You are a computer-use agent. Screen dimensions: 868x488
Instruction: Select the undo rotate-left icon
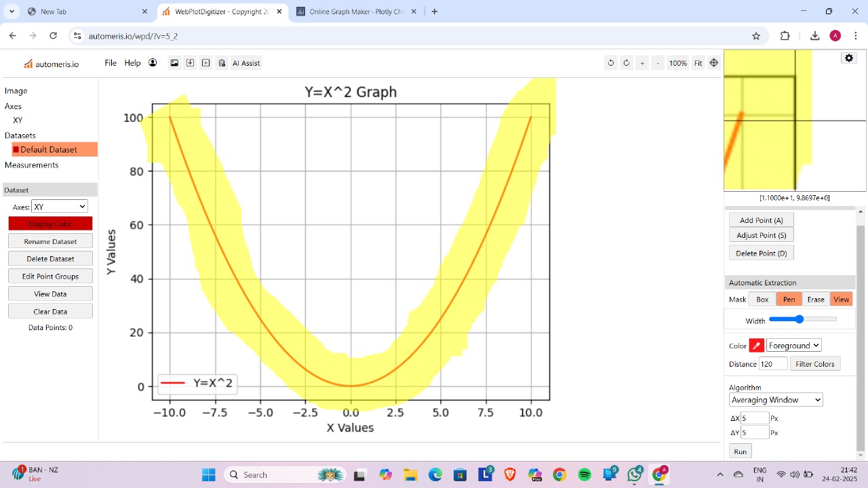click(x=611, y=62)
